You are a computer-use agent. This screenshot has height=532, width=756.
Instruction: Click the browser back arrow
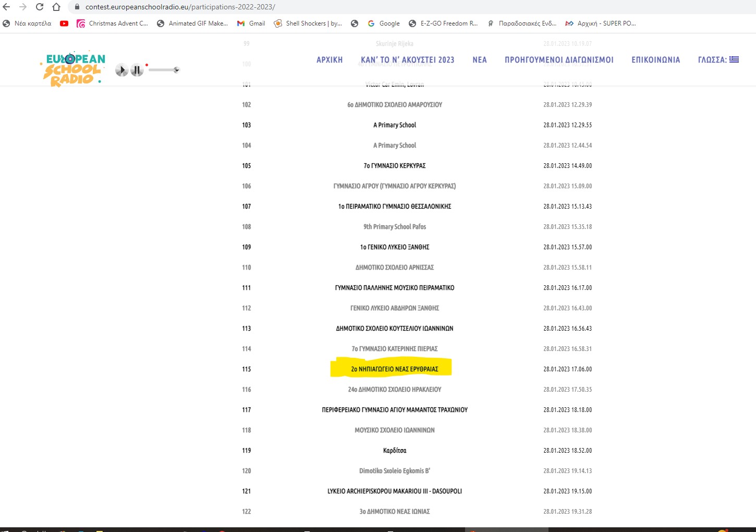click(x=7, y=7)
